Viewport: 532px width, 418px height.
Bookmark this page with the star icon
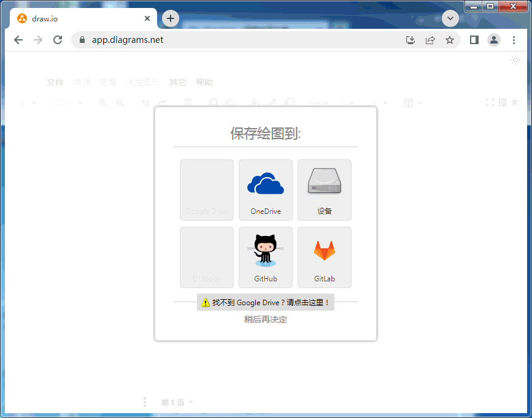450,40
